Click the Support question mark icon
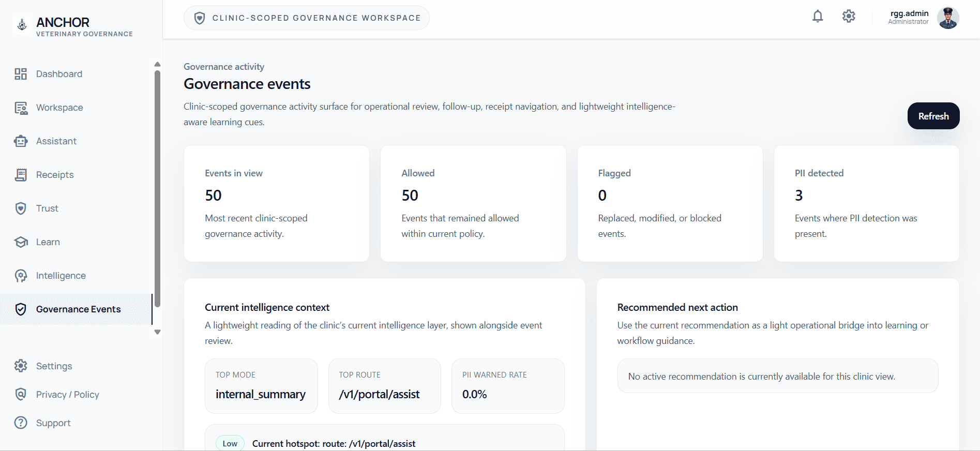Viewport: 980px width, 451px height. click(x=21, y=423)
